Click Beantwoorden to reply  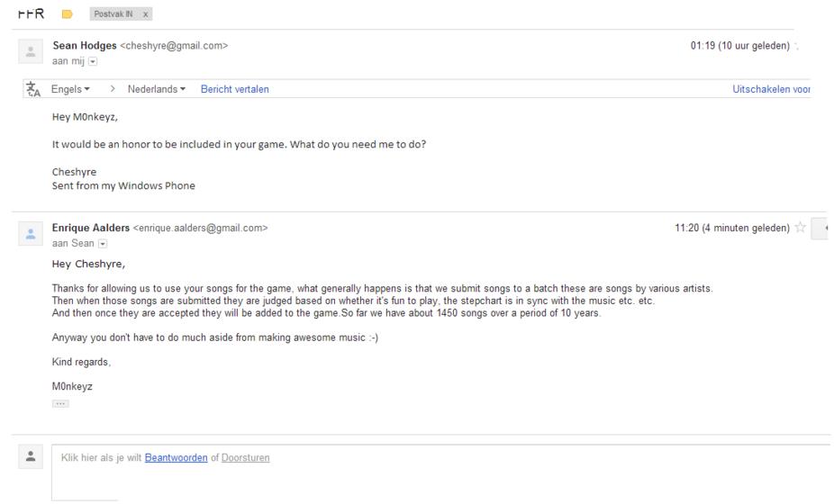tap(176, 457)
